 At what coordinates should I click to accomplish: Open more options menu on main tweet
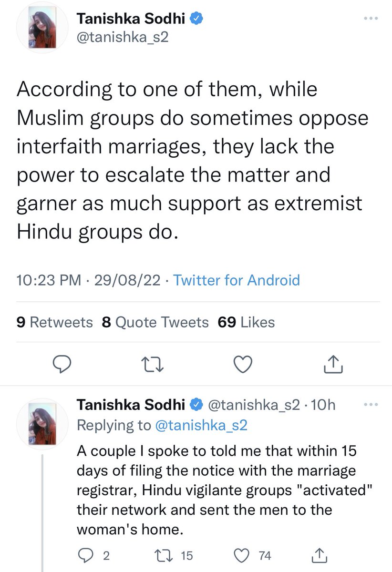click(x=370, y=19)
